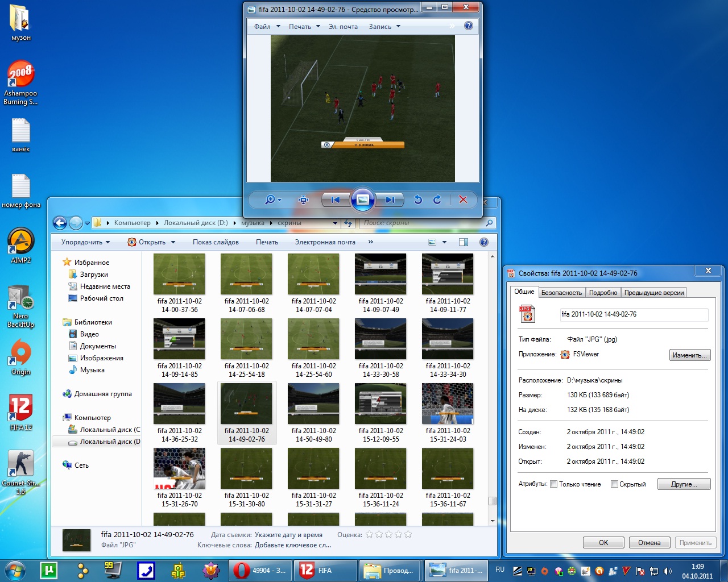Rate the file using the stars rating
Screen dimensions: 728x582
pyautogui.click(x=388, y=535)
